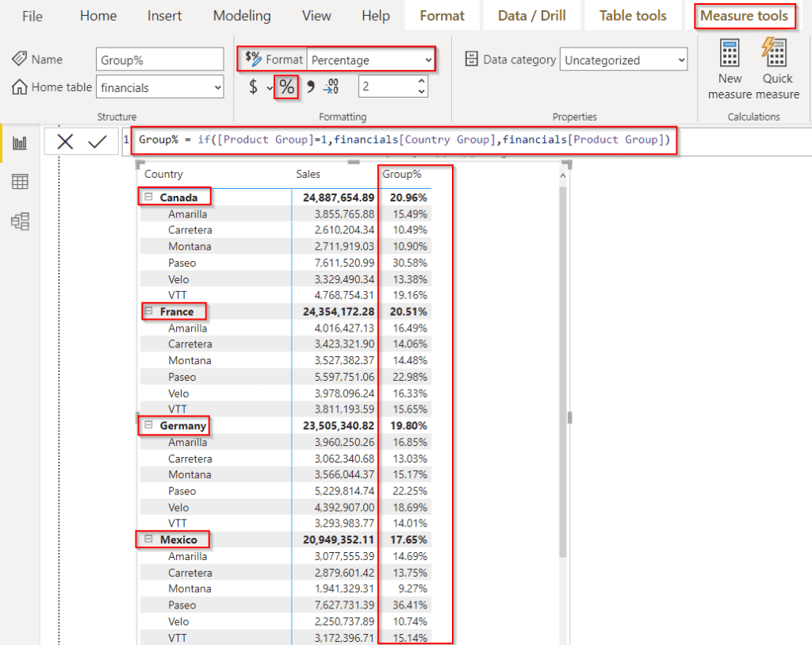The image size is (812, 645).
Task: Open the Measure tools tab
Action: (x=744, y=16)
